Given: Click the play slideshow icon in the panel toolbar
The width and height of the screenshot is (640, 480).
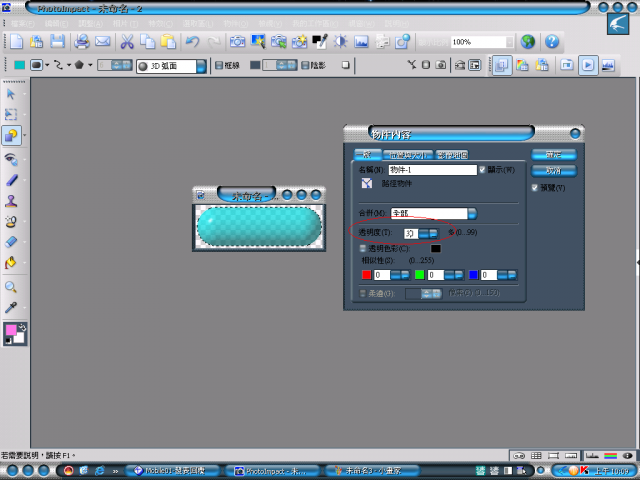Looking at the screenshot, I should pos(588,65).
